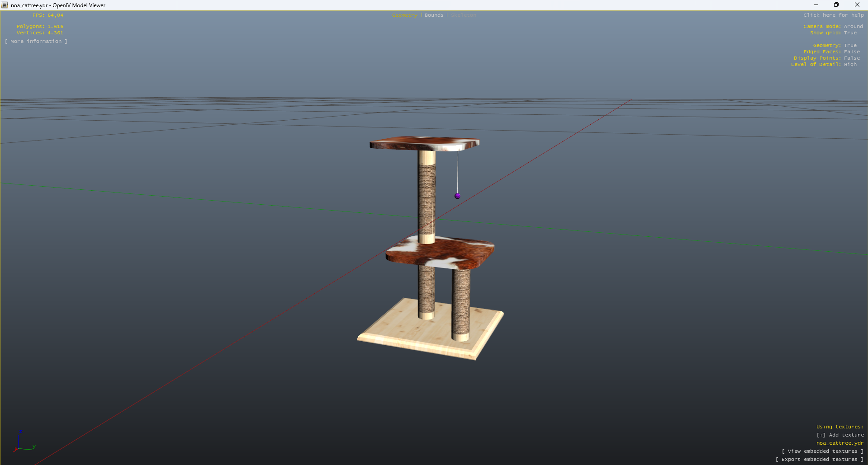The image size is (868, 465).
Task: Click [+] Add texture
Action: [840, 435]
